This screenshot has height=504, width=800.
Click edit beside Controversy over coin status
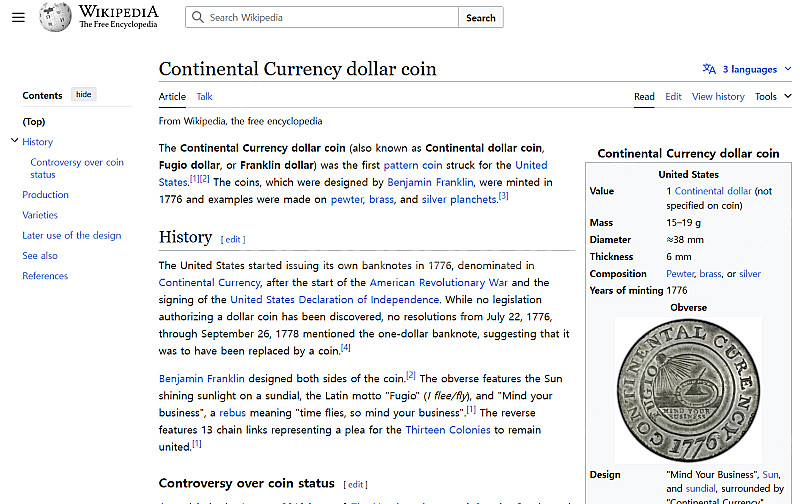click(355, 485)
